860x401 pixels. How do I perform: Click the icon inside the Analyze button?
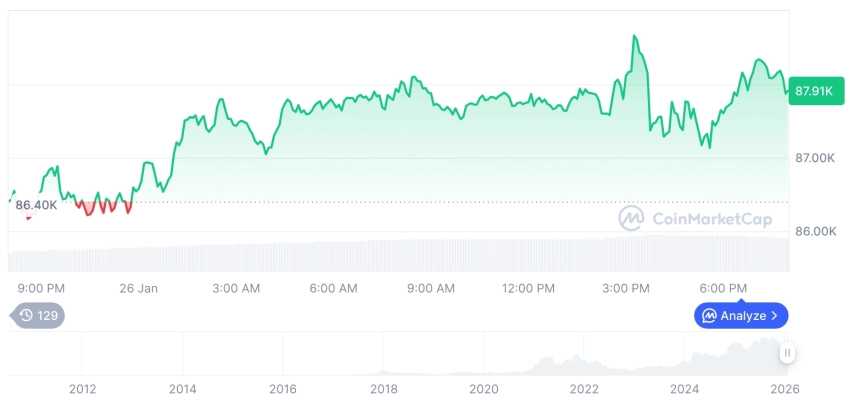[709, 316]
